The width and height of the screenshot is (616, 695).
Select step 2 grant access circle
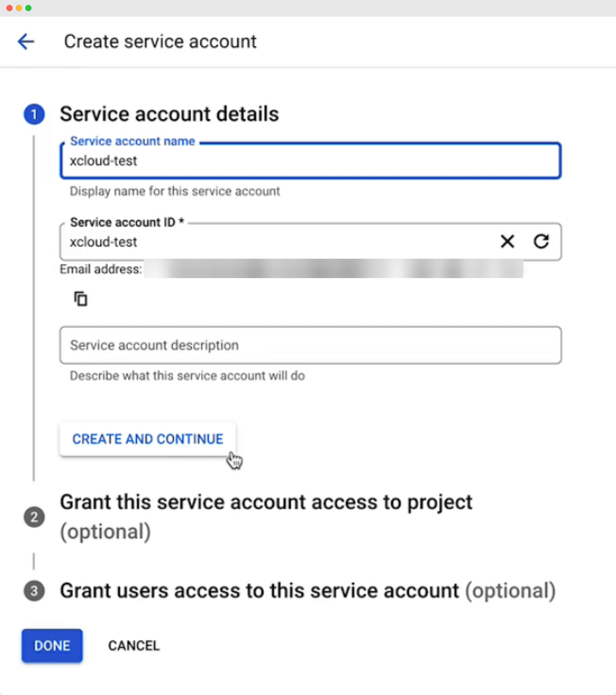click(x=34, y=517)
